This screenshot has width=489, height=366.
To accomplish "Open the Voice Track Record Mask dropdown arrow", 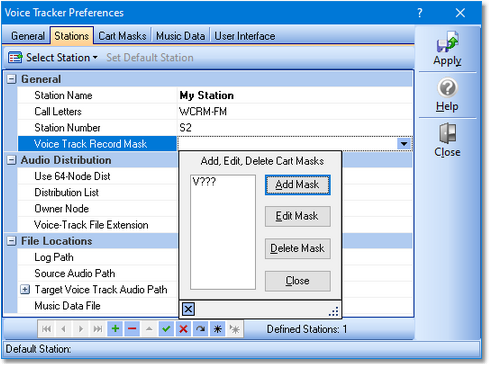I will tap(404, 144).
